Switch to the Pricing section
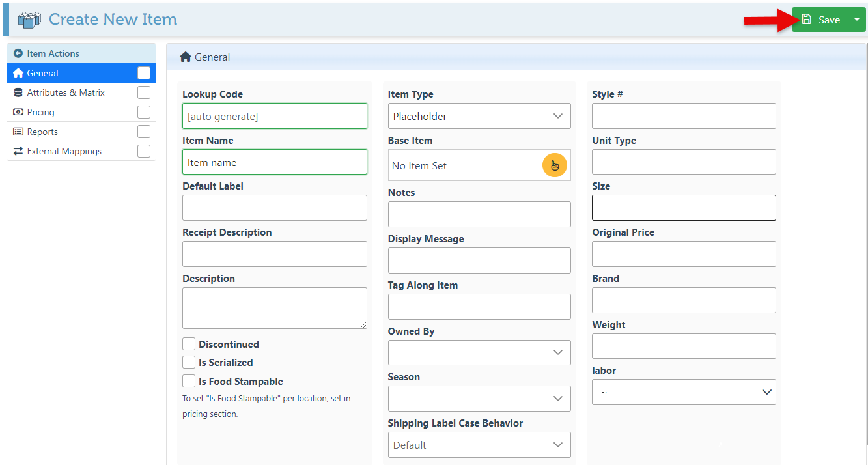The width and height of the screenshot is (868, 465). click(41, 112)
